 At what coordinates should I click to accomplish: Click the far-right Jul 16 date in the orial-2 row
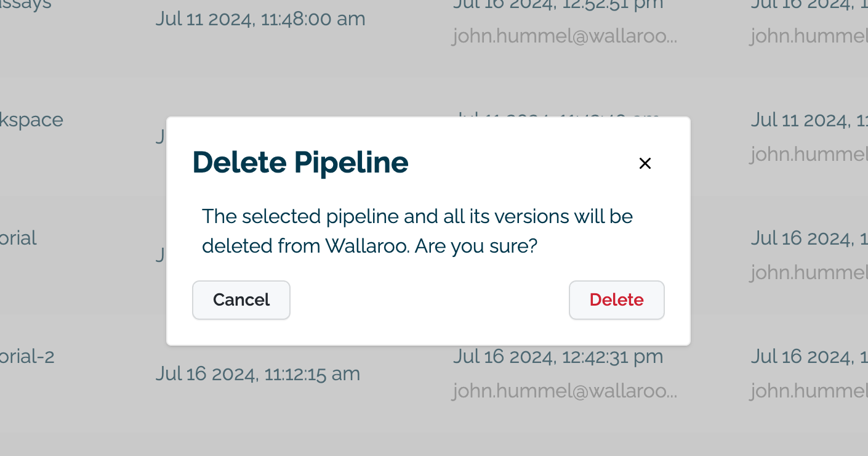click(x=808, y=356)
